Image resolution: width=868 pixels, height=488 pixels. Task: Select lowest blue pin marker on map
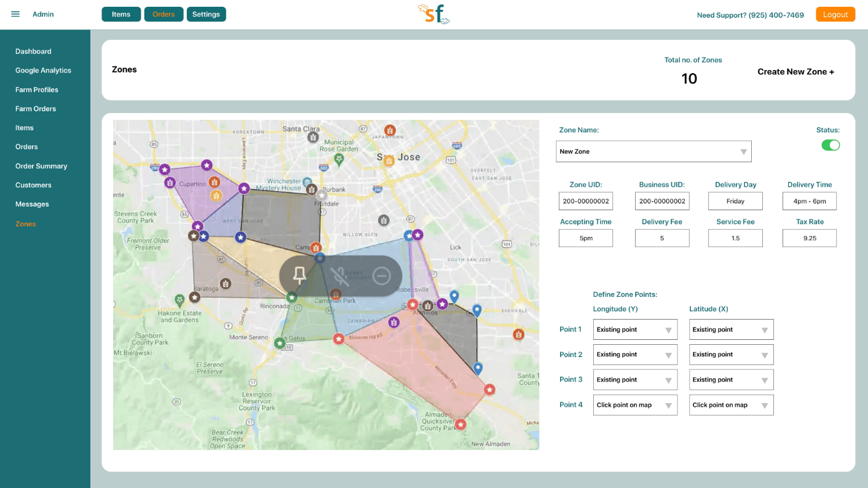coord(478,368)
